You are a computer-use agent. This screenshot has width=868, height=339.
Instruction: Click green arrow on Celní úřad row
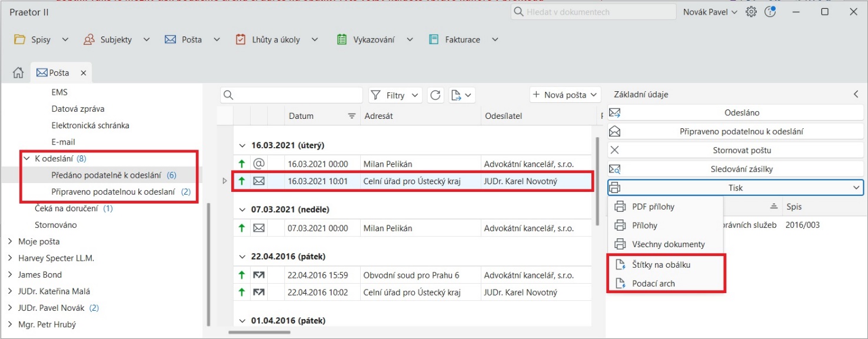click(241, 181)
